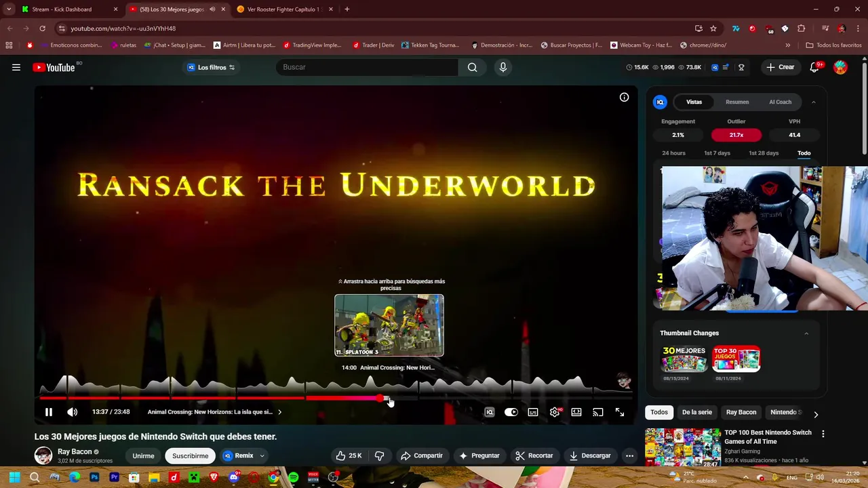The width and height of the screenshot is (868, 488).
Task: Switch to the Resumen tab
Action: 737,102
